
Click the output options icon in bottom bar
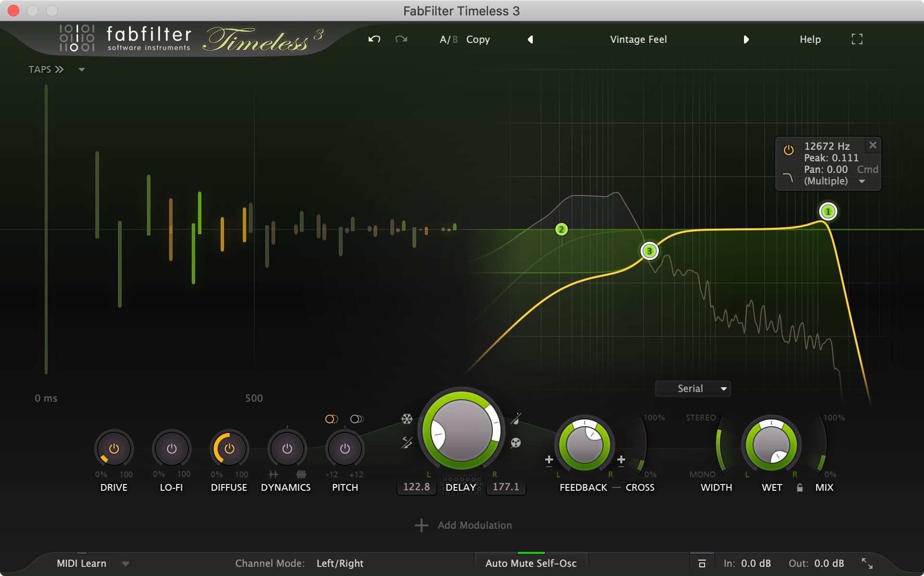702,563
